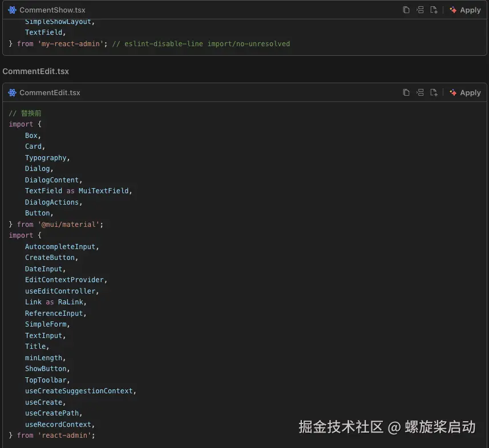Copy the CommentShow.tsx code block

click(x=406, y=10)
